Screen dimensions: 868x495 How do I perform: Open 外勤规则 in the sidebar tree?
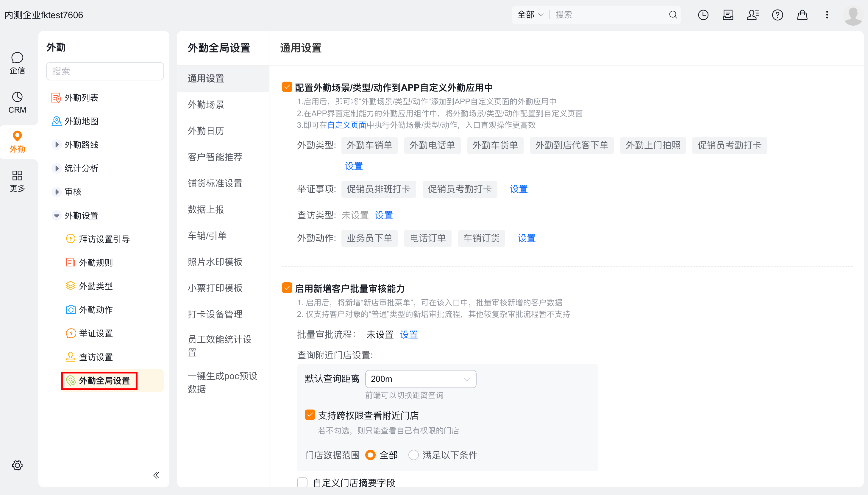pos(89,262)
